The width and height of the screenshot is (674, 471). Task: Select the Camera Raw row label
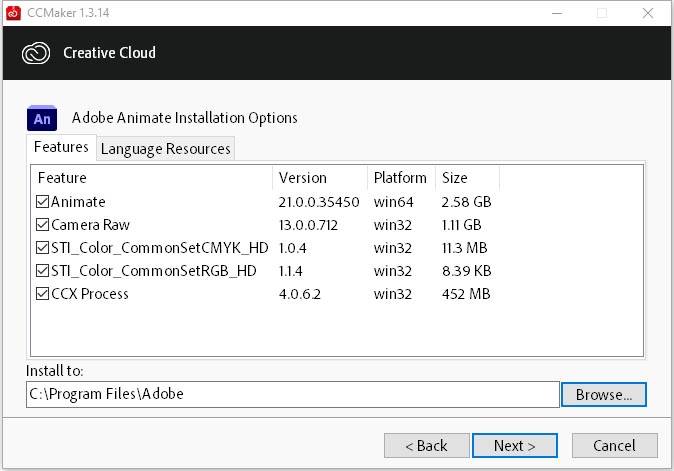tap(90, 225)
